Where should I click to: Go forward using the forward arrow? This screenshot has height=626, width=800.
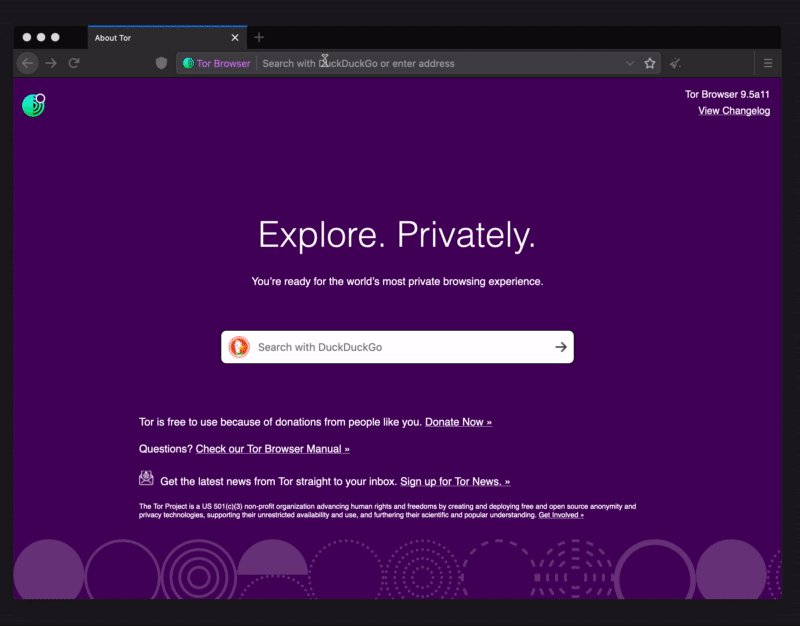point(51,63)
